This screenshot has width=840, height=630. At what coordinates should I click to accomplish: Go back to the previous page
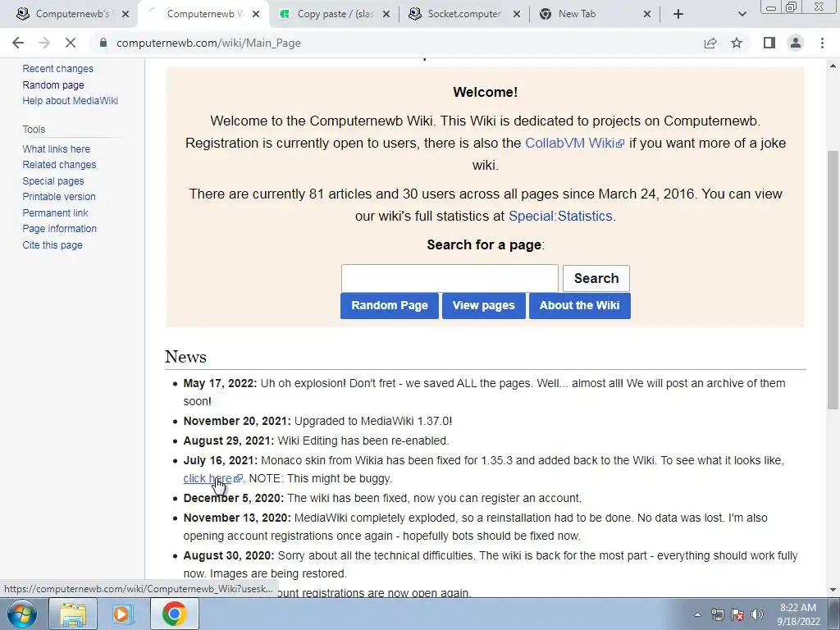coord(18,43)
